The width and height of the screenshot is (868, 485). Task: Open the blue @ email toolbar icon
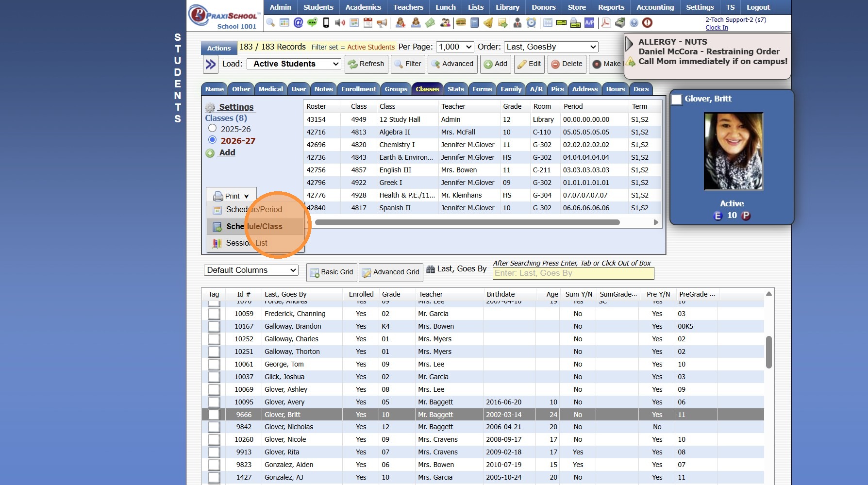pos(298,23)
